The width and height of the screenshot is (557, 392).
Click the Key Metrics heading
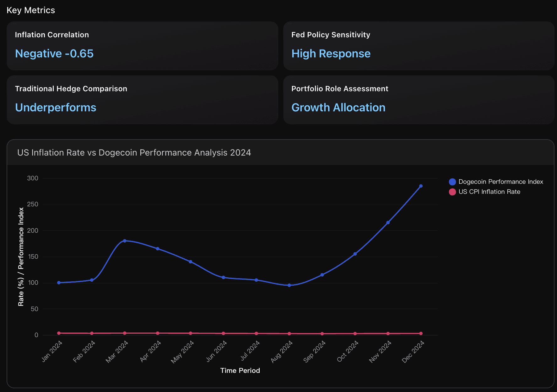tap(31, 10)
